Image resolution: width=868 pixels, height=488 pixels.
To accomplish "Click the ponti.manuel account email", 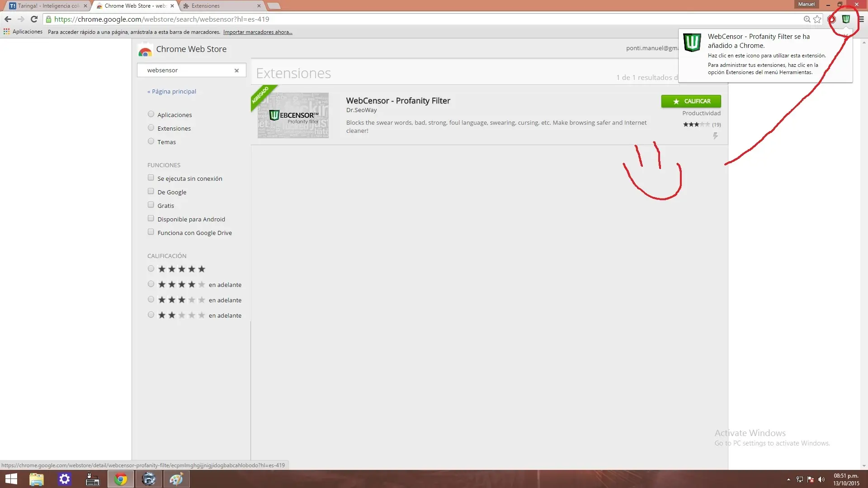I will [x=652, y=48].
